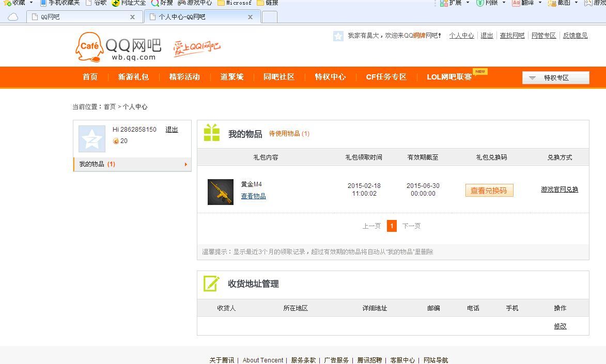This screenshot has width=606, height=364.
Task: Open the 特权中心 navigation item
Action: pyautogui.click(x=330, y=77)
